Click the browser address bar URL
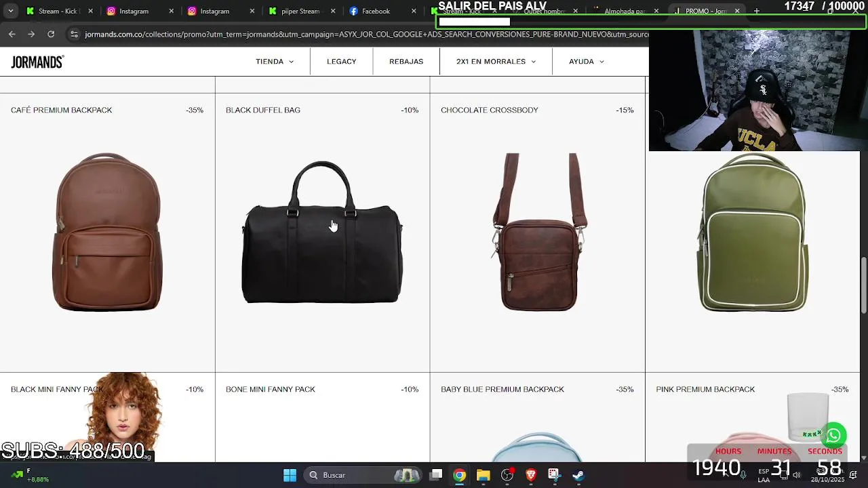Image resolution: width=868 pixels, height=488 pixels. (366, 34)
